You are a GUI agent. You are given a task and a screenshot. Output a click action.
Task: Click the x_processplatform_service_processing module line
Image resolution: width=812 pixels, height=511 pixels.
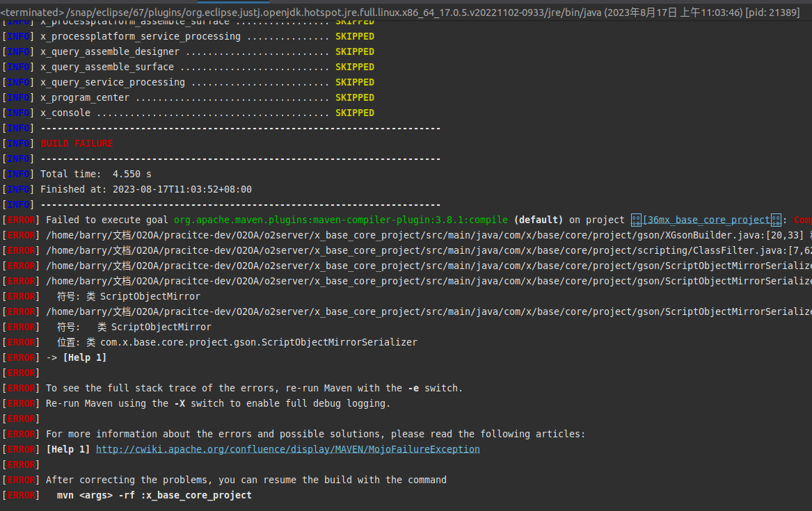coord(207,36)
